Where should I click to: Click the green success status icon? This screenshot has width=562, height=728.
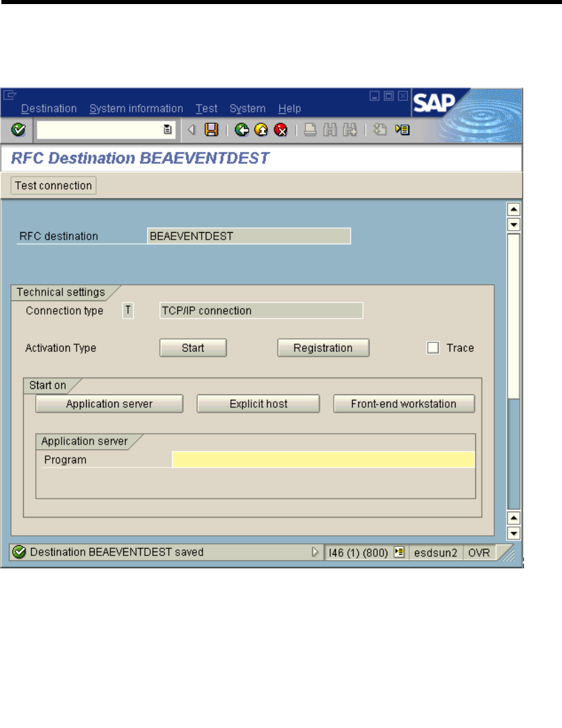(19, 552)
